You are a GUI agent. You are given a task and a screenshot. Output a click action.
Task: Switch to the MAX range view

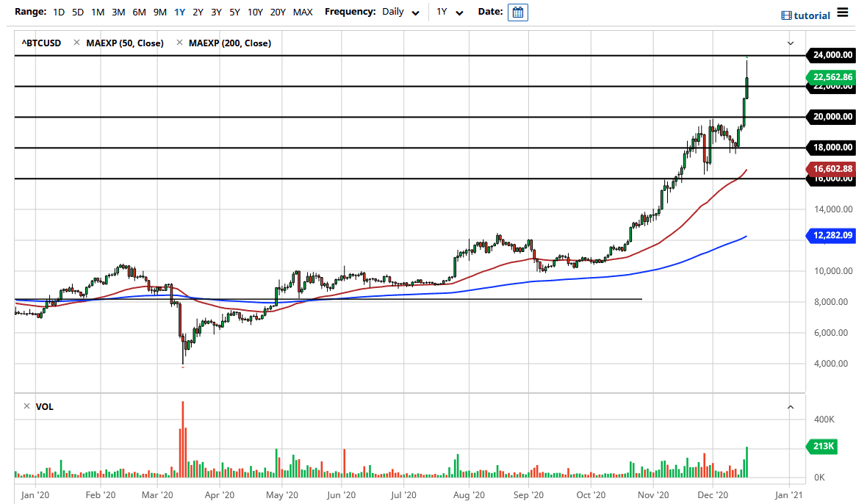pyautogui.click(x=302, y=12)
